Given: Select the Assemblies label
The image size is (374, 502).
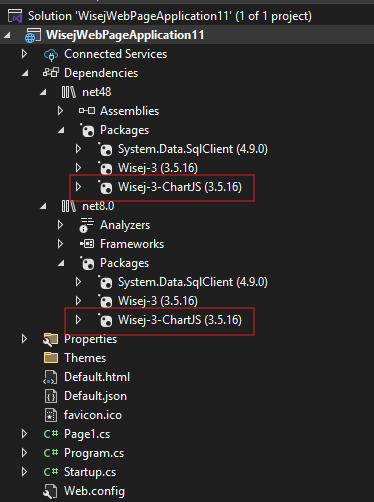Looking at the screenshot, I should [x=130, y=111].
